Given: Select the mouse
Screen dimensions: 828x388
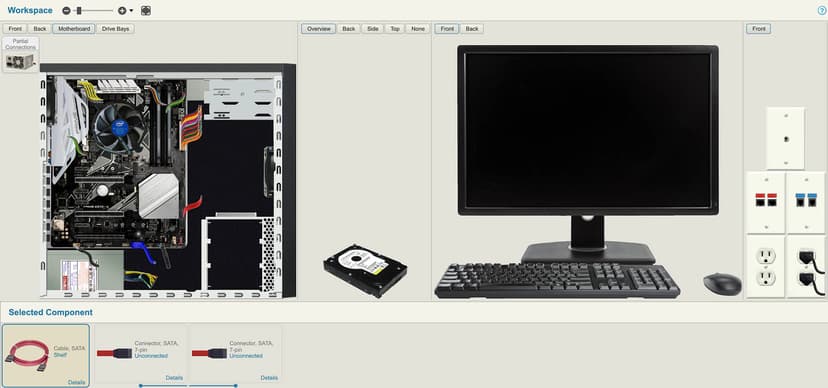Looking at the screenshot, I should (x=722, y=283).
